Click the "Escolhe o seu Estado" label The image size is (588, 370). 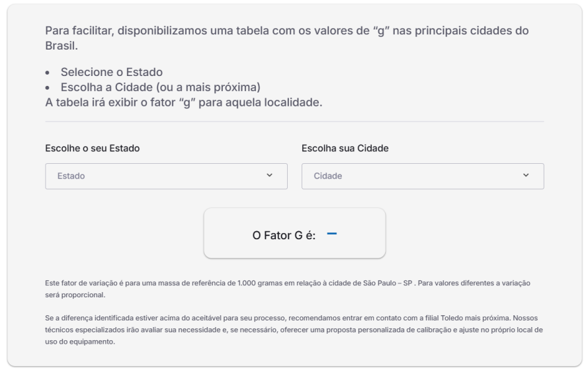92,147
